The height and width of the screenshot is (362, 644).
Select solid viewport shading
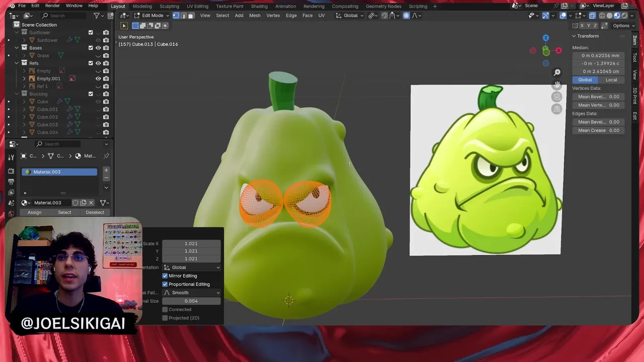pyautogui.click(x=609, y=16)
